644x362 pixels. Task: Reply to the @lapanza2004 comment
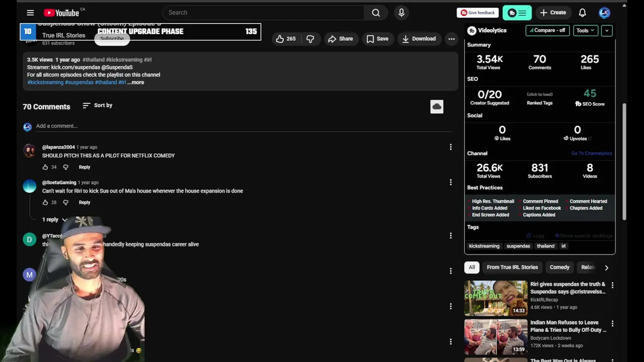pos(85,167)
